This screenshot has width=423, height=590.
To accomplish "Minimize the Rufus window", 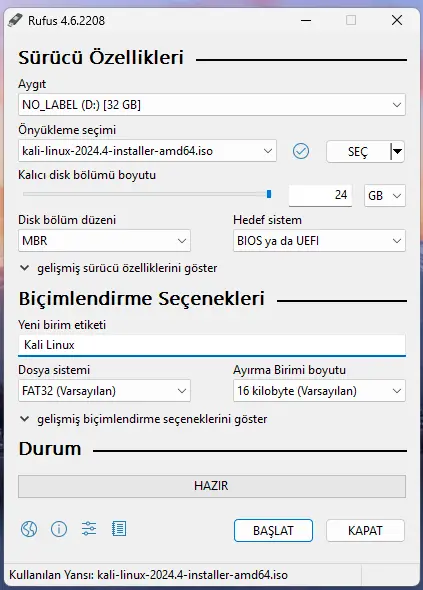I will point(306,20).
